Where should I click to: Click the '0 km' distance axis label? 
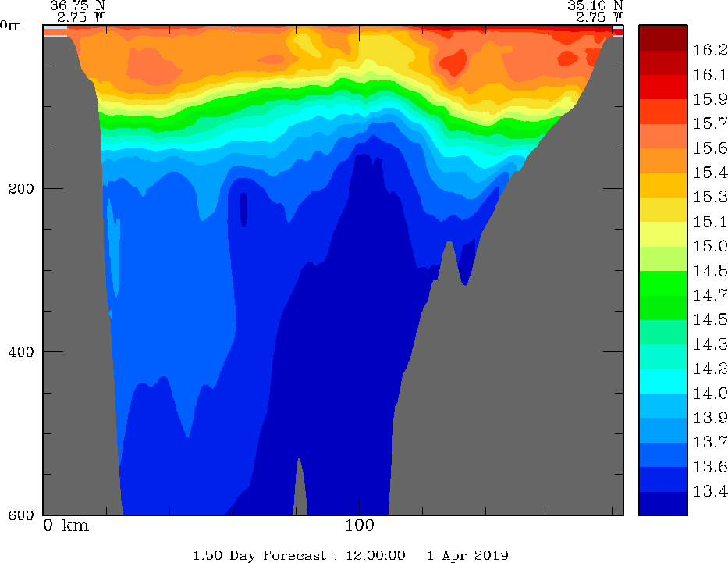point(66,526)
